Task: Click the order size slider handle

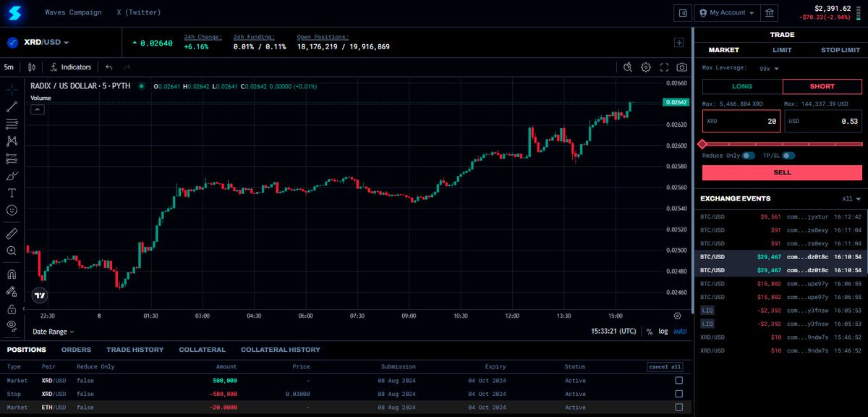Action: (702, 144)
